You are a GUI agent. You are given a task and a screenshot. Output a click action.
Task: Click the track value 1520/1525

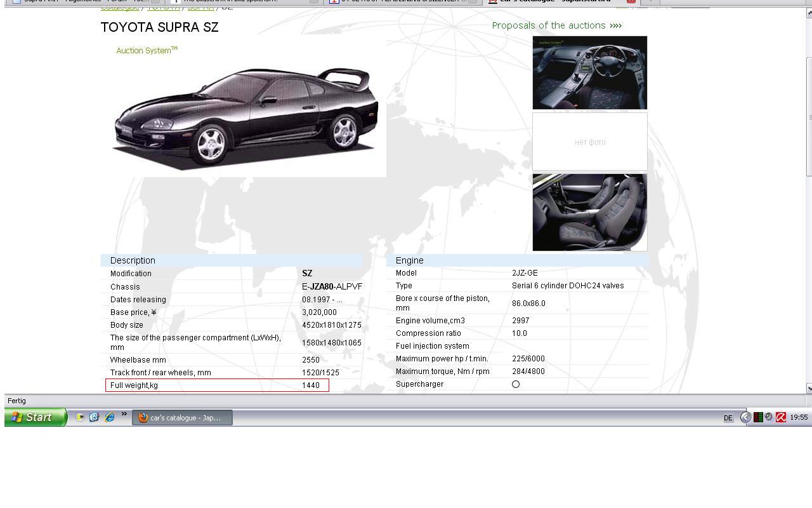click(321, 372)
